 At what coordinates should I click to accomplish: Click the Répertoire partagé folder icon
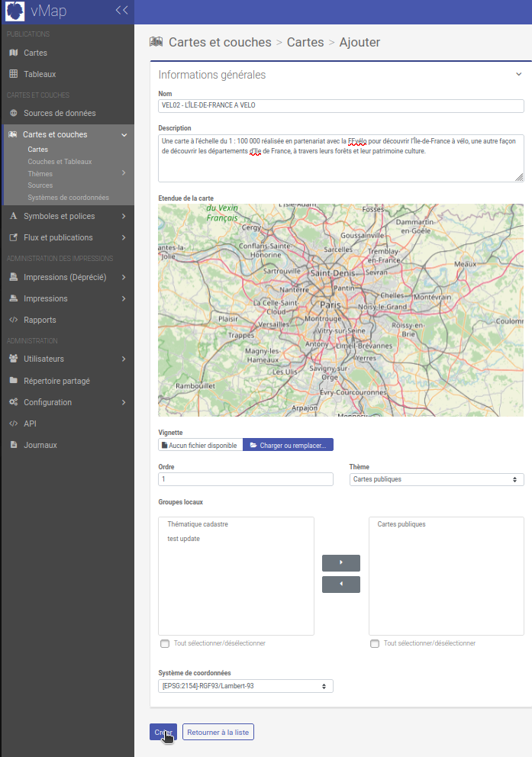(x=13, y=380)
